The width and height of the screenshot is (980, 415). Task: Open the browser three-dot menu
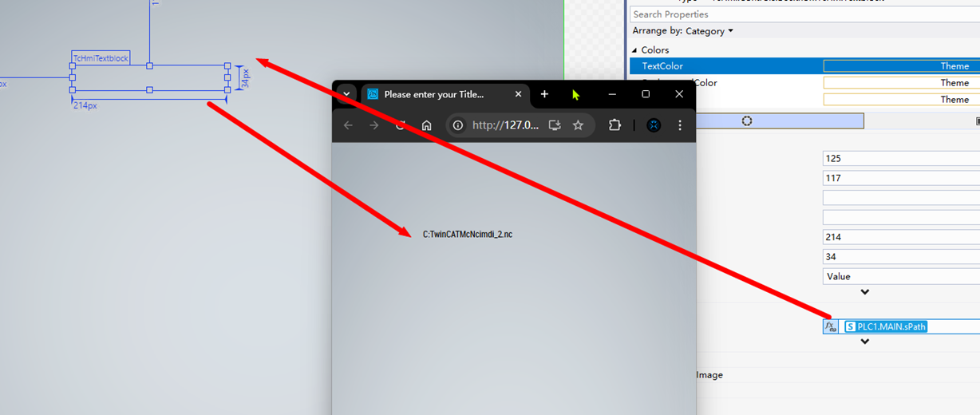pyautogui.click(x=680, y=125)
